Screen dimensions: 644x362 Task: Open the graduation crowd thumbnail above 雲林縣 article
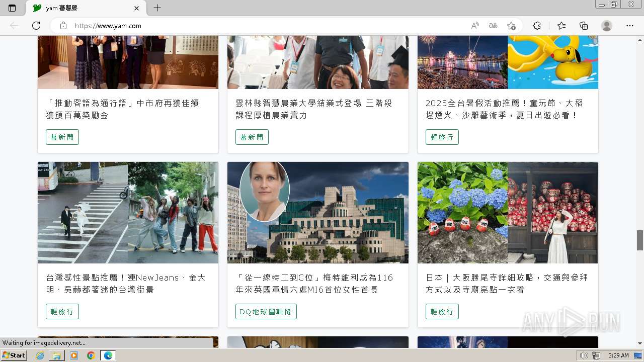click(318, 62)
